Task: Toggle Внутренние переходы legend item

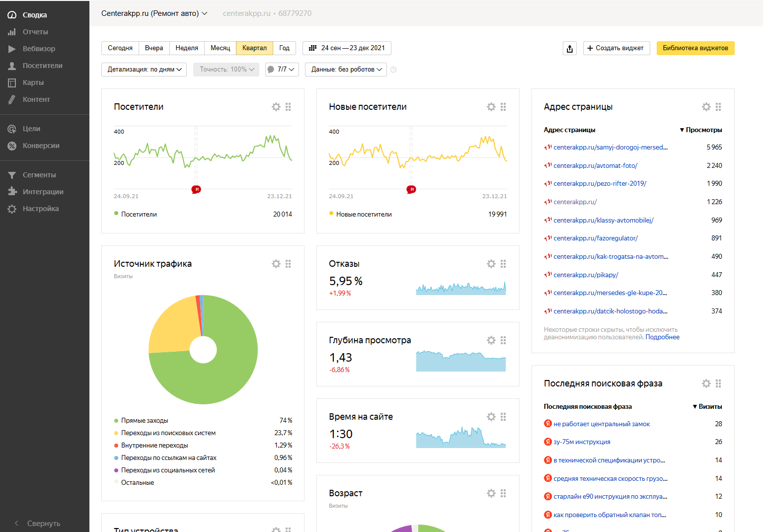Action: [x=151, y=445]
